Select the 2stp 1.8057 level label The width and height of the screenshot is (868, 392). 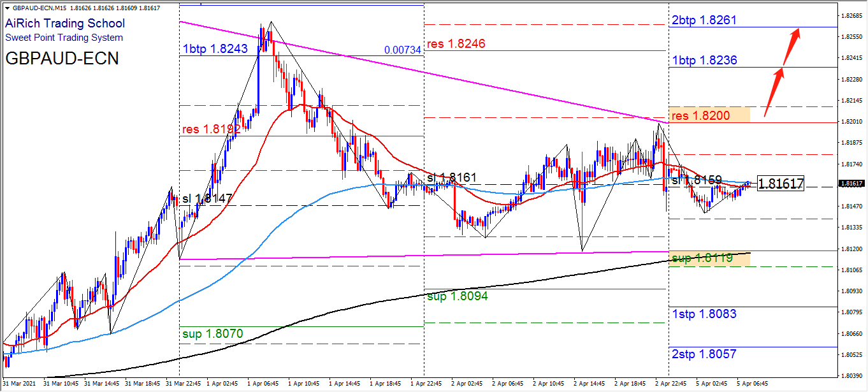pos(704,354)
